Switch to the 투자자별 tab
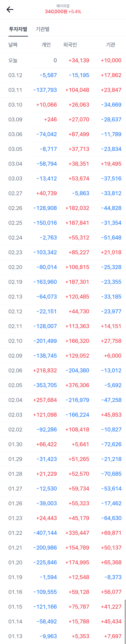Image resolution: width=126 pixels, height=644 pixels. click(18, 29)
